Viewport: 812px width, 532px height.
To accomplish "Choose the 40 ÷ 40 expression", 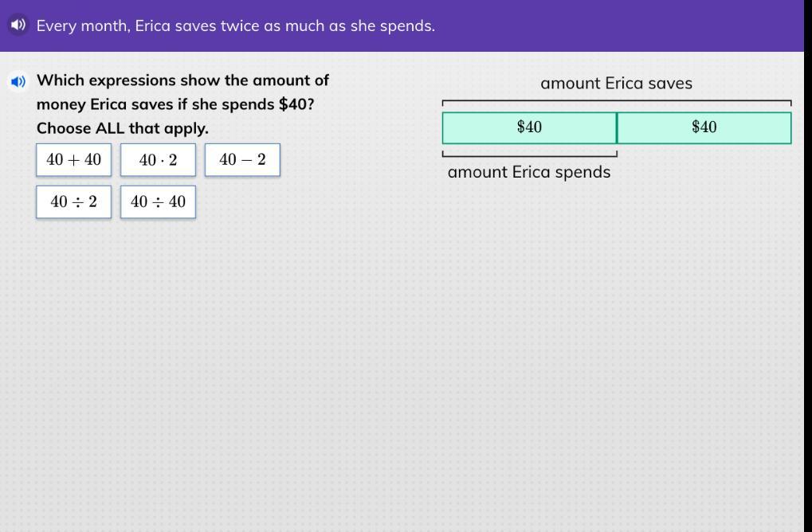I will click(158, 202).
